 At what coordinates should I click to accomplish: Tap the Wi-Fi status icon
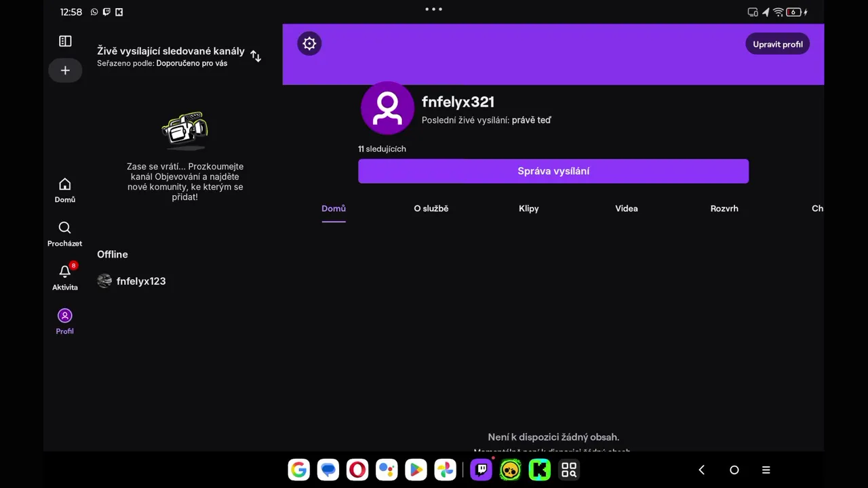(778, 12)
